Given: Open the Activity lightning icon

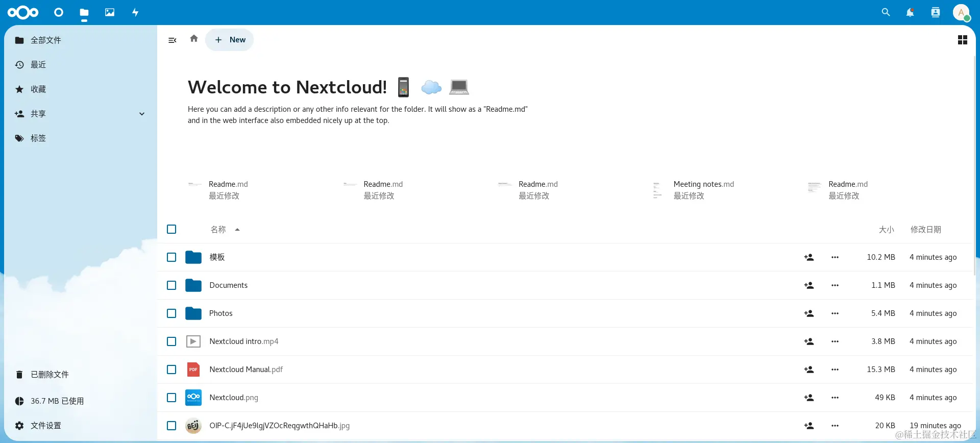Looking at the screenshot, I should (x=135, y=12).
